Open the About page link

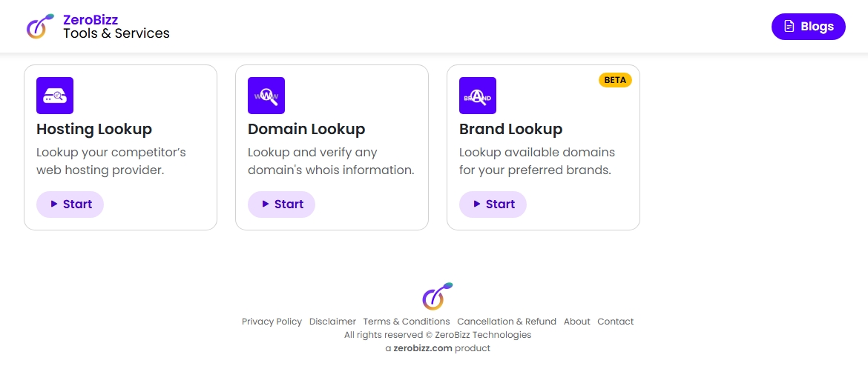(576, 322)
